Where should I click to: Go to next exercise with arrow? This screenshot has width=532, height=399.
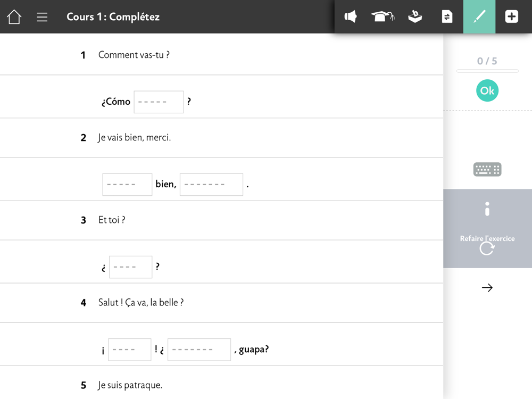[x=487, y=288]
